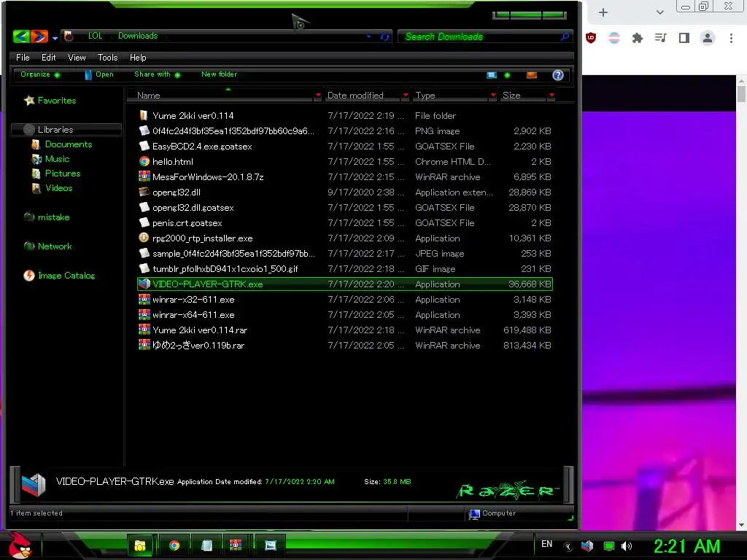Viewport: 747px width, 560px height.
Task: Open the File menu
Action: tap(23, 57)
